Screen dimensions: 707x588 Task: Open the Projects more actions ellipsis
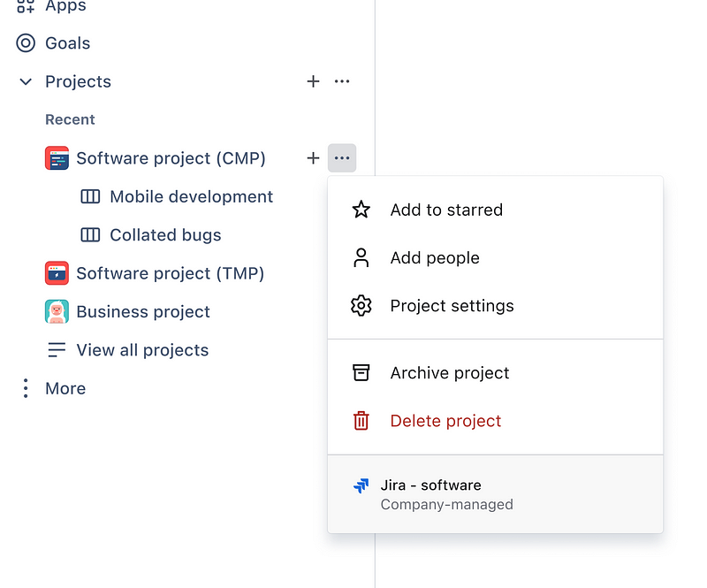(x=342, y=81)
